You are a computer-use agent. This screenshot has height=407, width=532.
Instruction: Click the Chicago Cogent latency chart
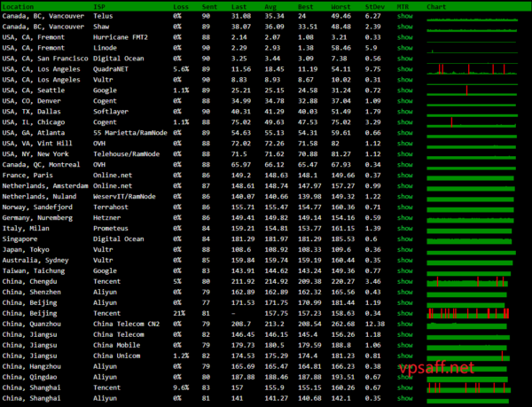tap(472, 122)
